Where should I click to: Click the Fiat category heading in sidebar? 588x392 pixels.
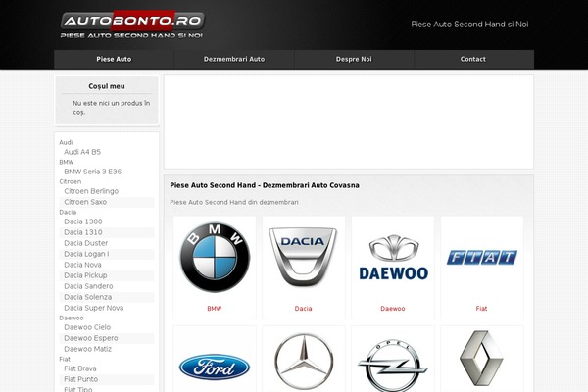(65, 359)
